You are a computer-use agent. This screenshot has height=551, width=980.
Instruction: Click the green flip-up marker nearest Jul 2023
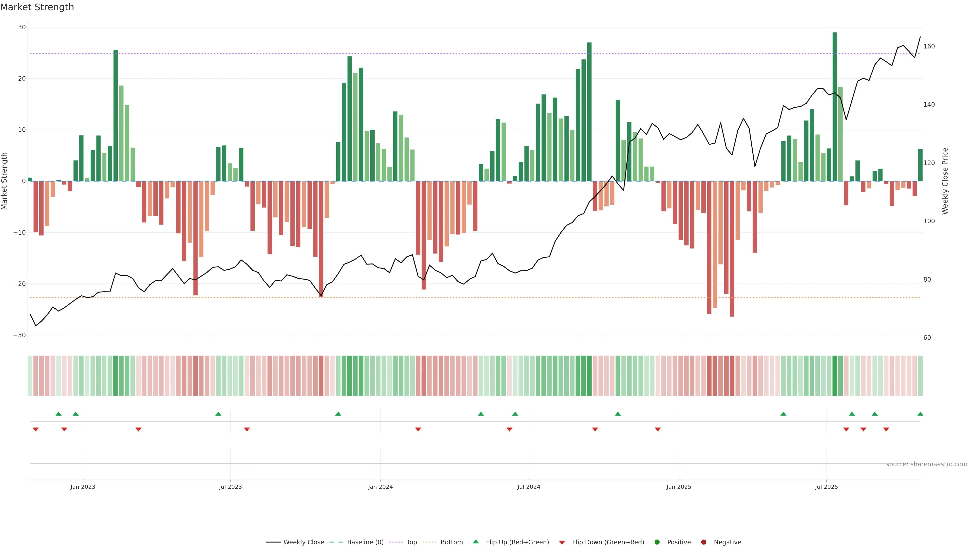pyautogui.click(x=218, y=414)
